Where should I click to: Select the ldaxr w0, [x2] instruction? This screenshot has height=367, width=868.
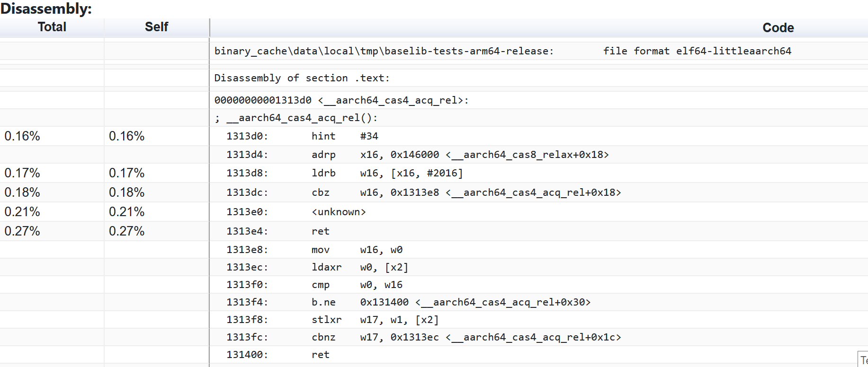point(359,267)
